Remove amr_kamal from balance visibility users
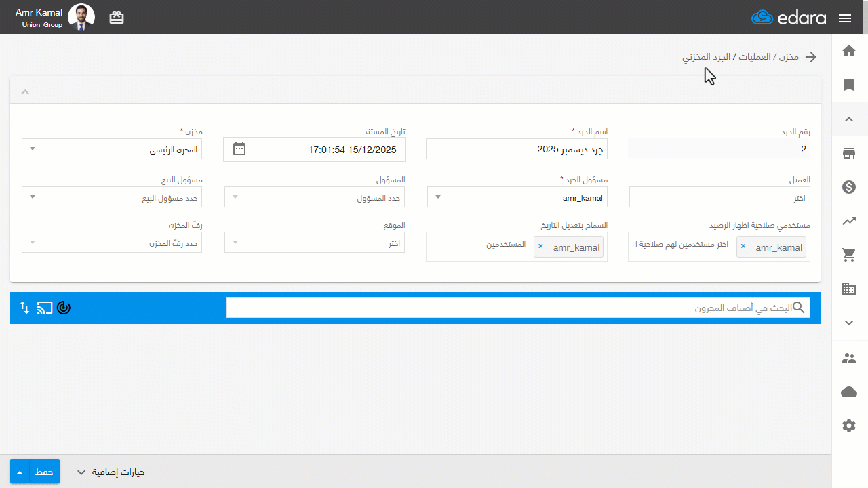This screenshot has width=868, height=488. coord(743,247)
